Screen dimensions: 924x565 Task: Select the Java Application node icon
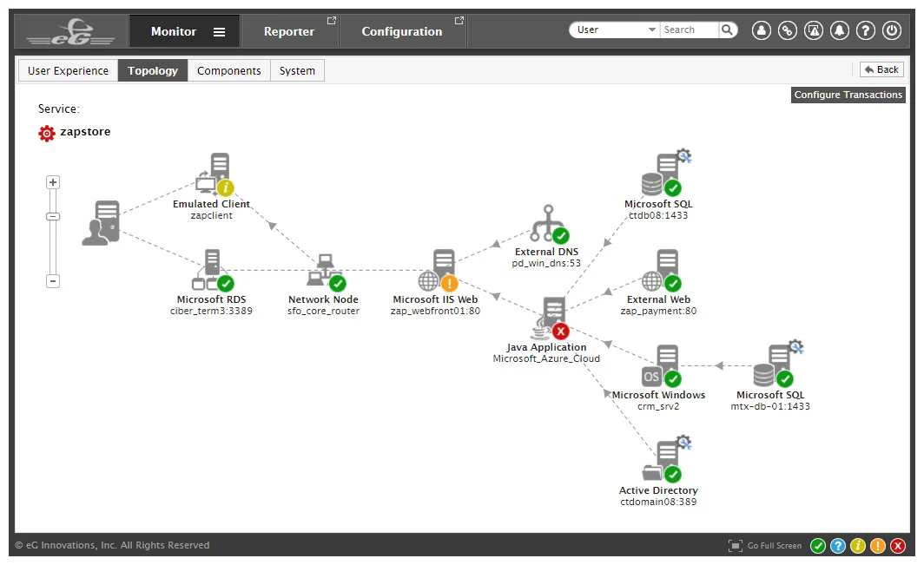[551, 319]
